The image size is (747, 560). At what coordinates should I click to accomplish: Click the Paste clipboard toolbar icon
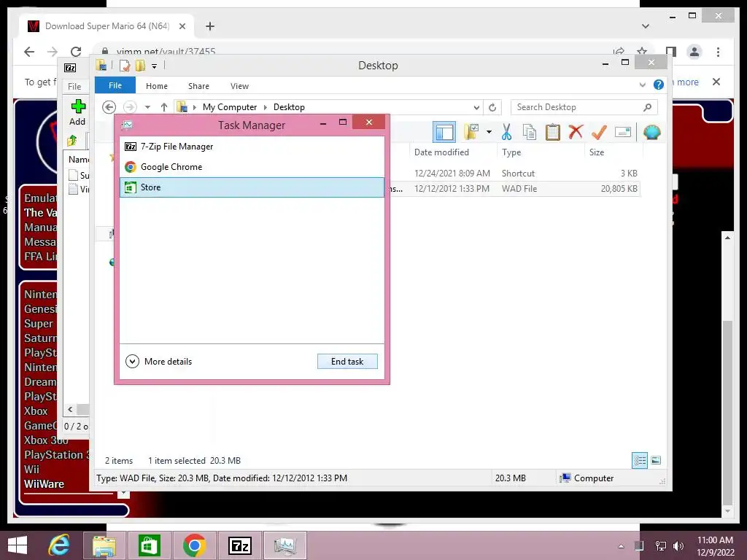(x=553, y=132)
